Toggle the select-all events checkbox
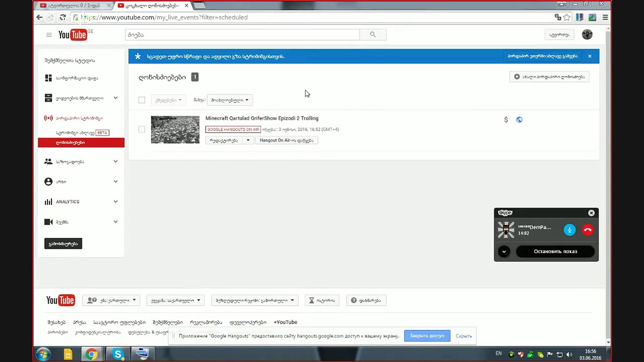The height and width of the screenshot is (362, 644). (142, 100)
